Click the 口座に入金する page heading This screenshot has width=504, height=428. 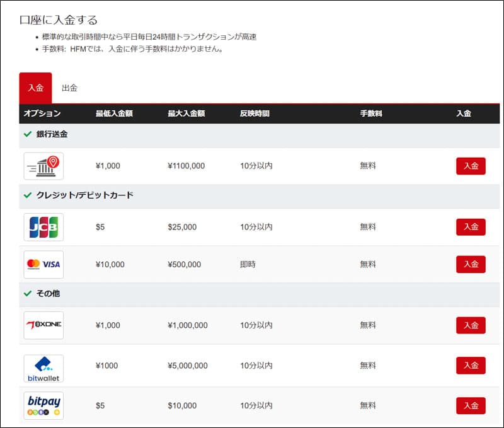point(59,20)
